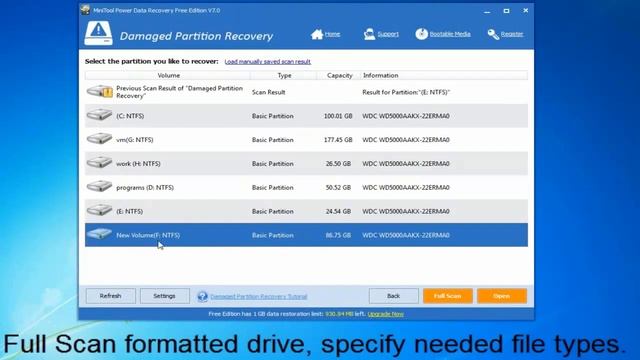Select the (C: NTFS) partition
Viewport: 640px width, 360px height.
[x=306, y=116]
